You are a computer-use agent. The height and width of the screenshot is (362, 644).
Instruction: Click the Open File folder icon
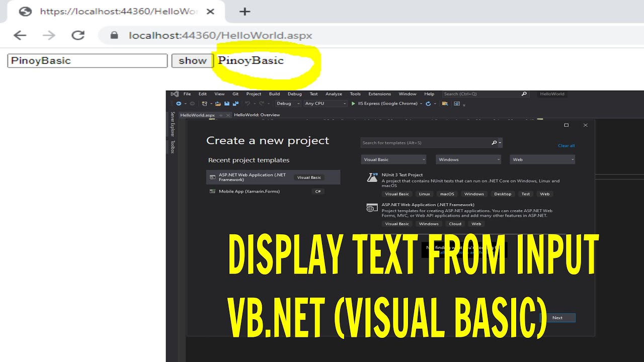pos(218,104)
